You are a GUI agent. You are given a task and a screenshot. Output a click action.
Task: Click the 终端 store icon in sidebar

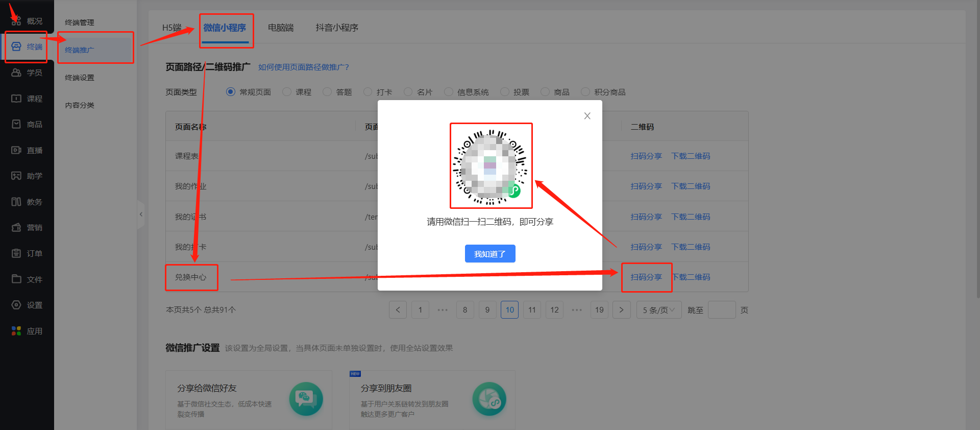pyautogui.click(x=16, y=46)
